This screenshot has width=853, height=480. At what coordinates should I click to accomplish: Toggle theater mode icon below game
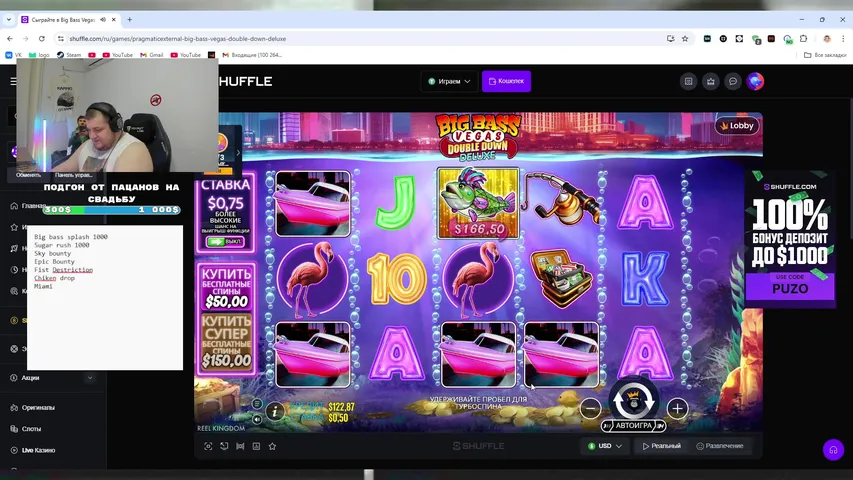click(x=240, y=446)
